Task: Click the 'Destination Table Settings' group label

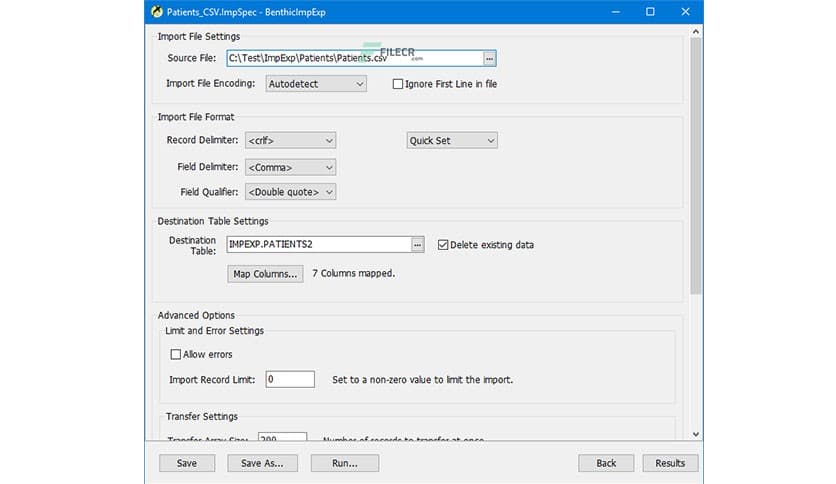Action: click(x=213, y=221)
